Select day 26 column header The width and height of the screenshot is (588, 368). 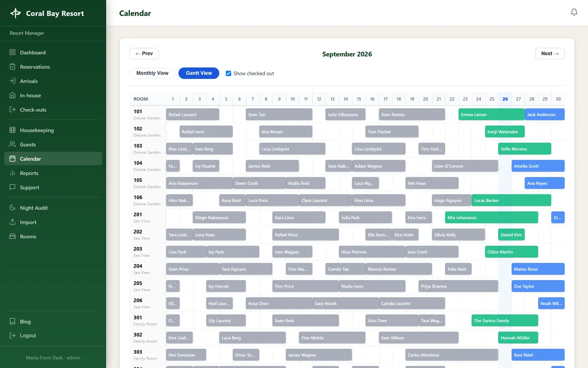(x=505, y=99)
